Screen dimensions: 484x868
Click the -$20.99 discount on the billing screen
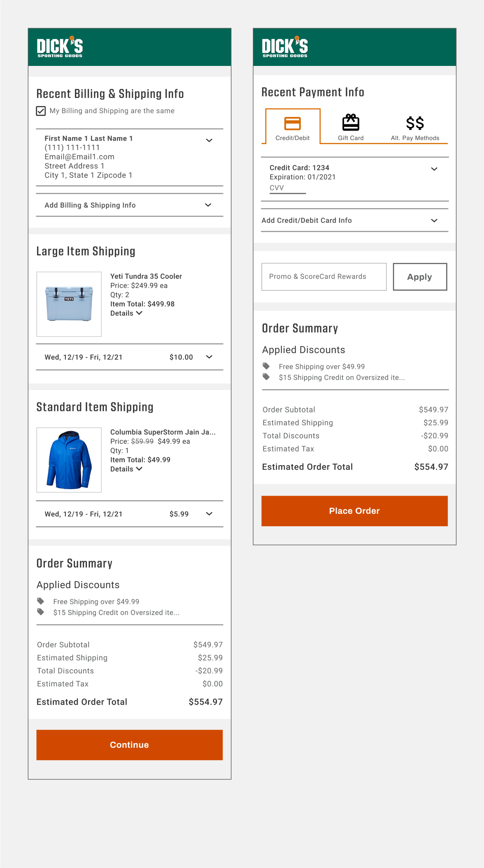(209, 671)
